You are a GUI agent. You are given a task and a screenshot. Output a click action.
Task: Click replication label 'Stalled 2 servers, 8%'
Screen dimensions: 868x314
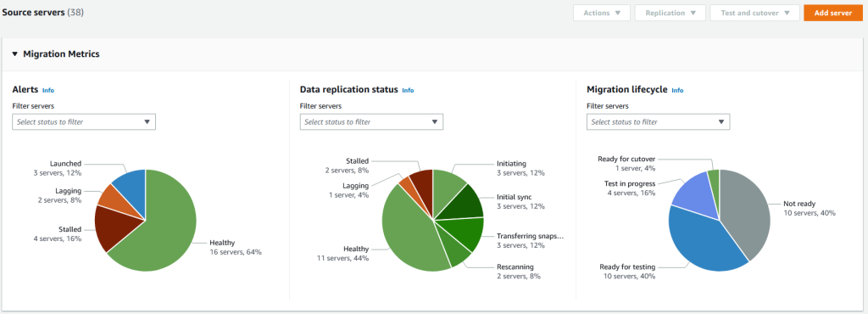click(347, 165)
